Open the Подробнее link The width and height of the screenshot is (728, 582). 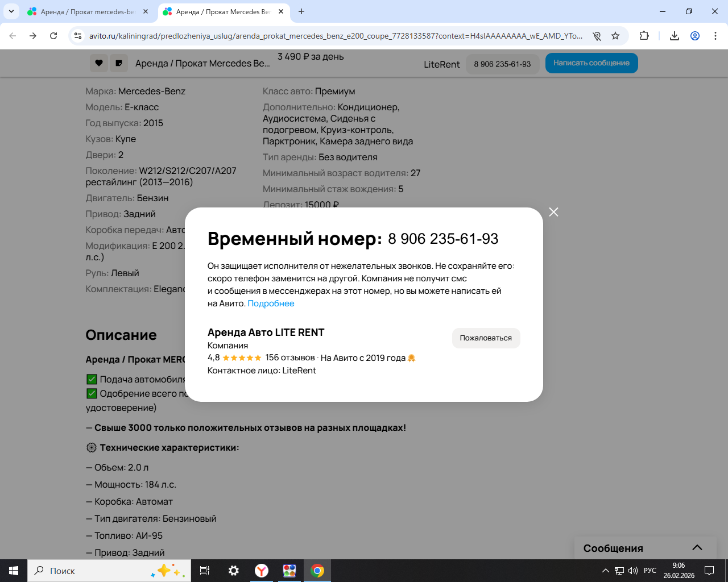coord(271,304)
